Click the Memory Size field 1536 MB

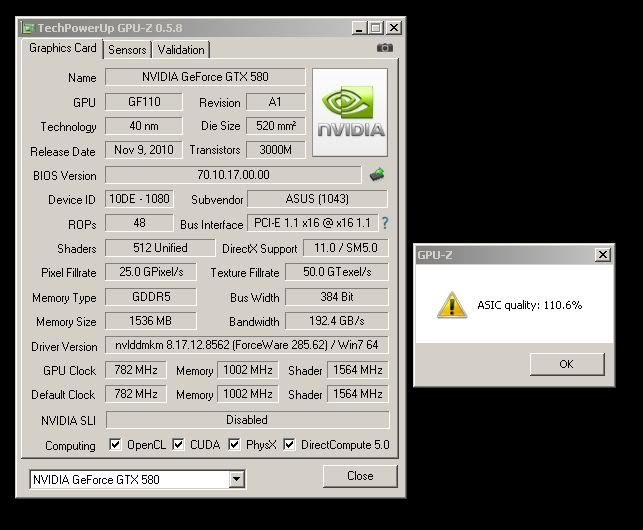(x=151, y=321)
